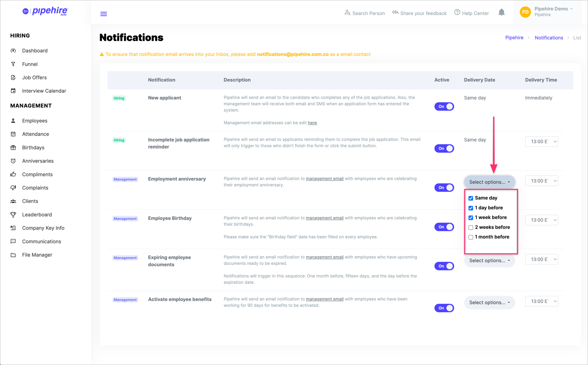Viewport: 588px width, 365px height.
Task: Click the Attendance calendar-check icon
Action: point(13,134)
